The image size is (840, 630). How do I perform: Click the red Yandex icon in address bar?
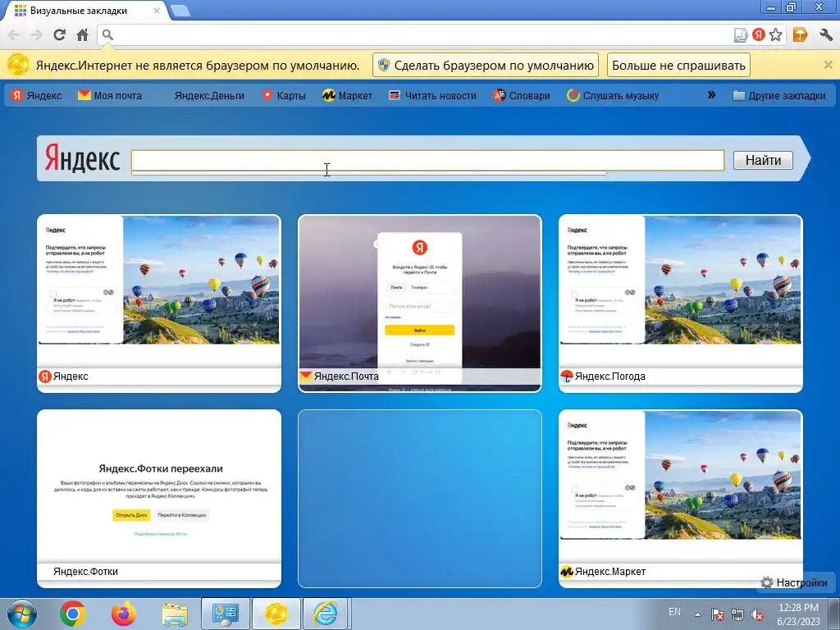(758, 34)
